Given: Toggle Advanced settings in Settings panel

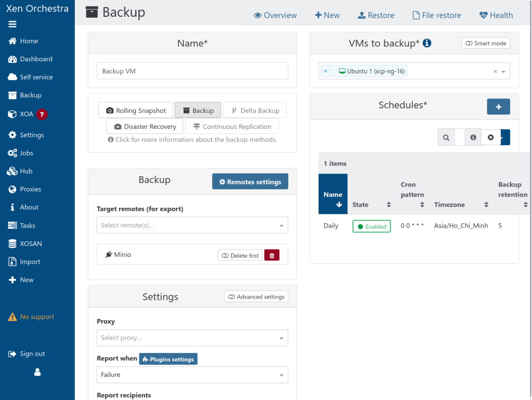Looking at the screenshot, I should click(x=256, y=296).
